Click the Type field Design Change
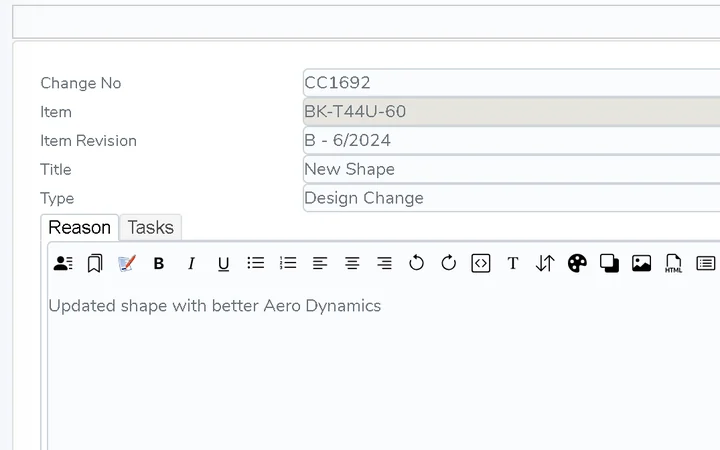Viewport: 720px width, 450px height. 512,198
